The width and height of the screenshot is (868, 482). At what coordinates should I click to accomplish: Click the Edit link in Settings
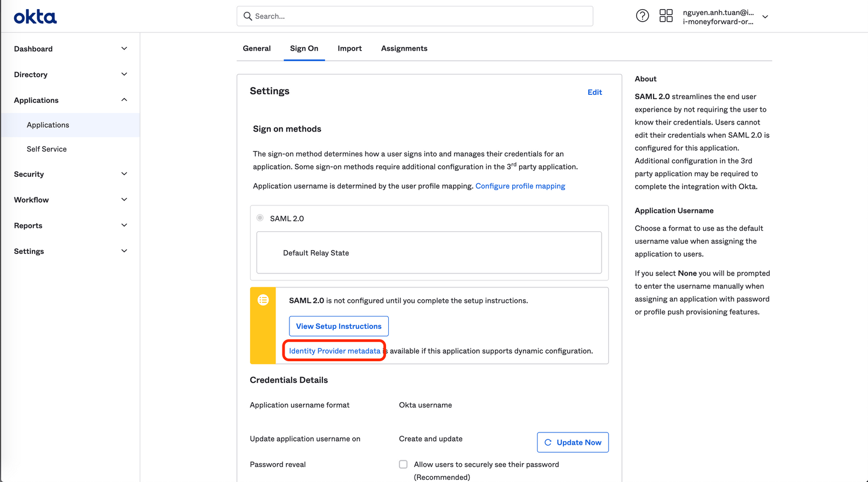click(x=595, y=92)
